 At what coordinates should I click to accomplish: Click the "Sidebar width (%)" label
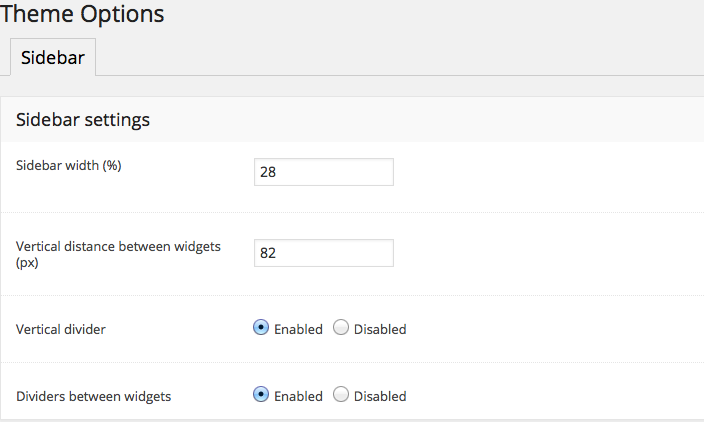click(x=69, y=166)
